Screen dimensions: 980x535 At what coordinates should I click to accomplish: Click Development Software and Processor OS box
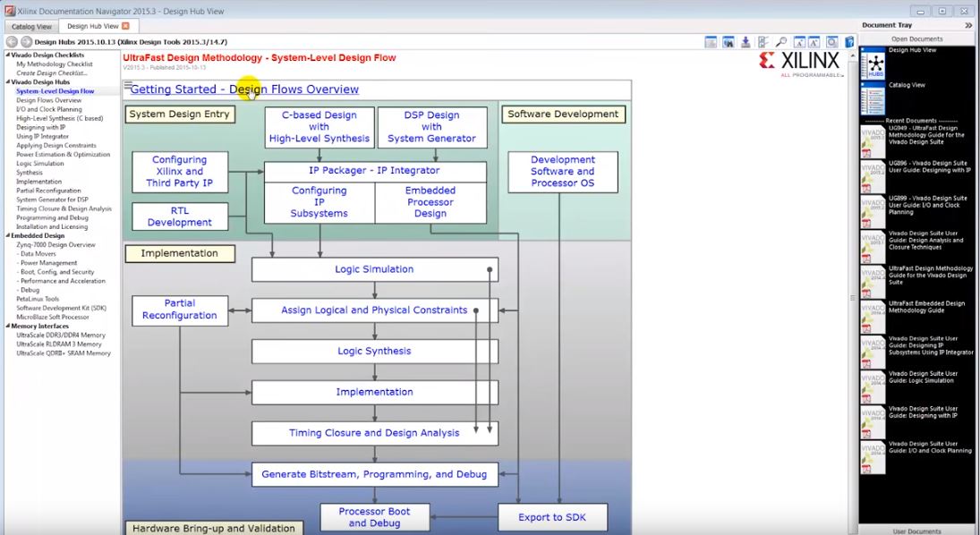(x=563, y=171)
